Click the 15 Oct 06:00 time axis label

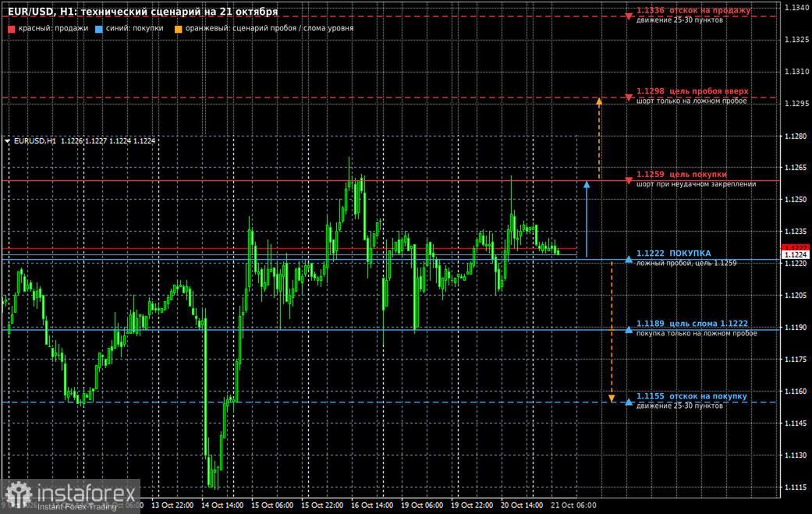[272, 505]
